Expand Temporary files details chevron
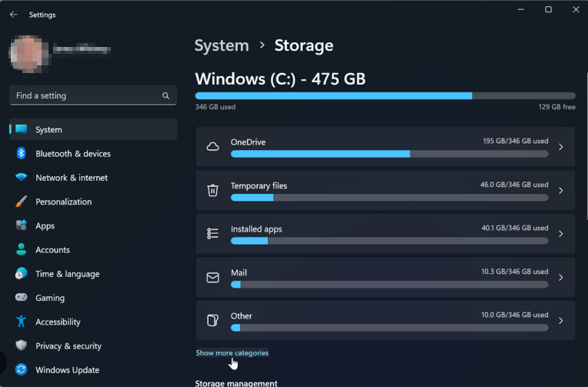Image resolution: width=588 pixels, height=387 pixels. 560,191
